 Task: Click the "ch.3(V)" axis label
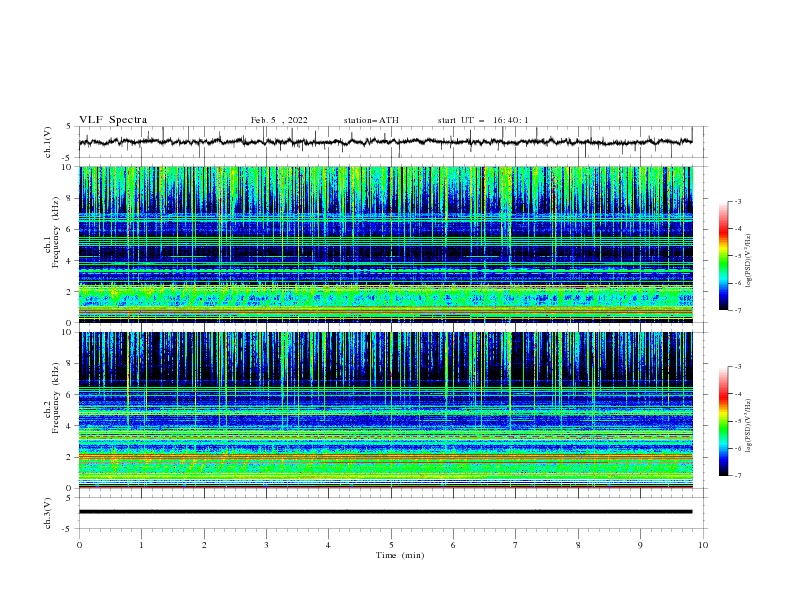click(x=48, y=513)
